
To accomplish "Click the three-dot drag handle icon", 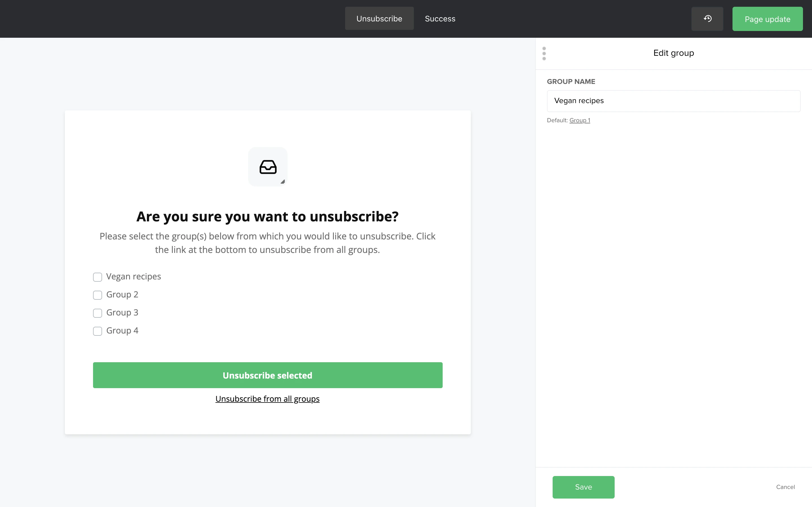I will tap(544, 53).
